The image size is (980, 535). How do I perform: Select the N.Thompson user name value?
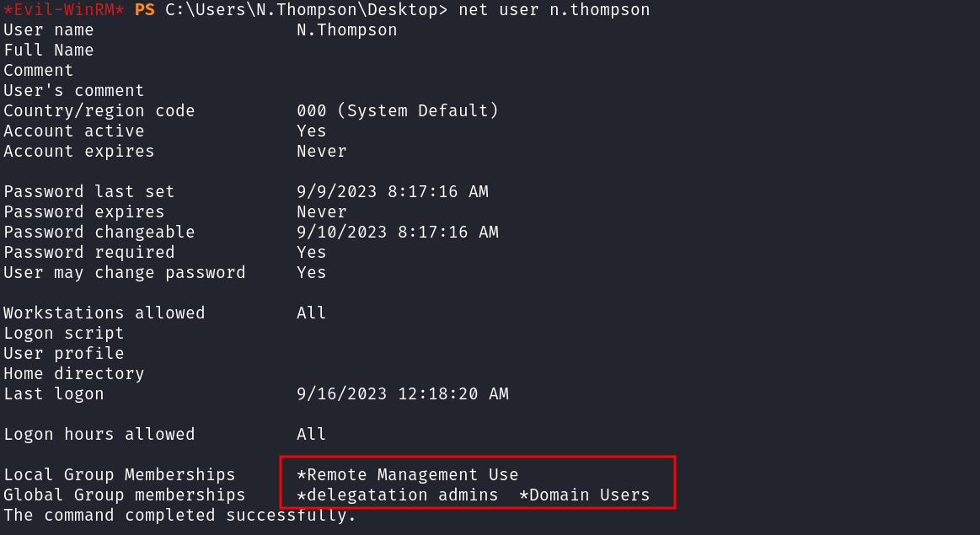(346, 30)
